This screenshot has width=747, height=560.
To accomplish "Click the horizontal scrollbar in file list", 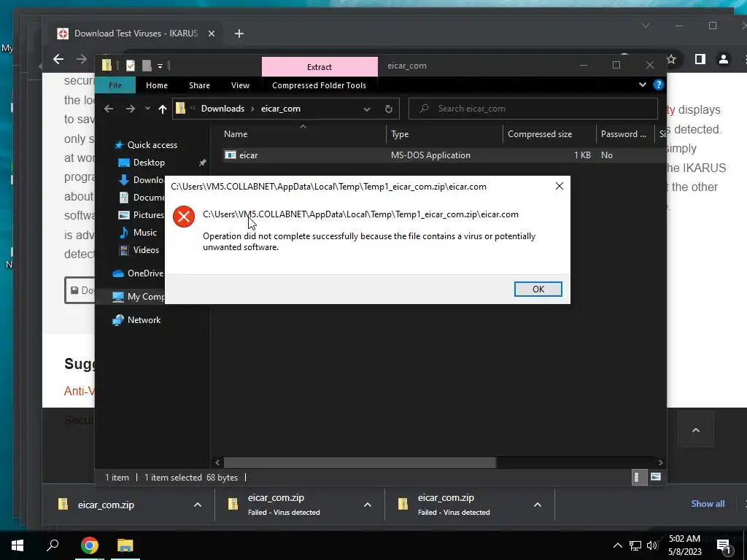I will tap(360, 462).
